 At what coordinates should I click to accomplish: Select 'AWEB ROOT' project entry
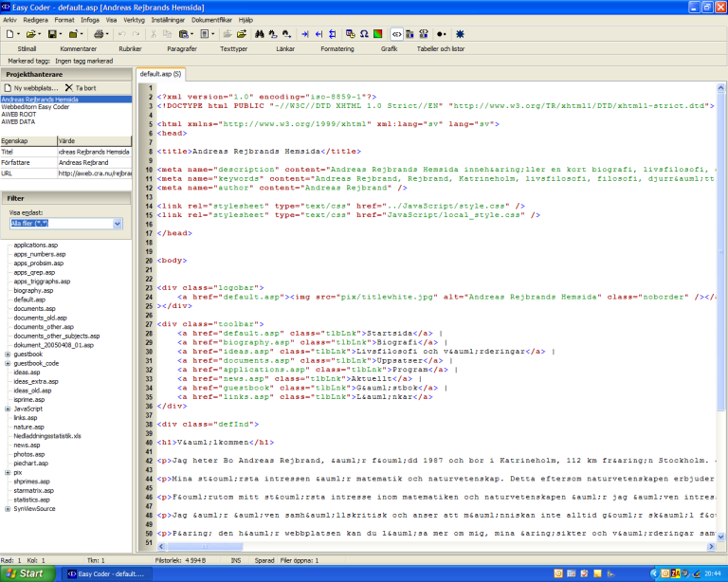(19, 114)
